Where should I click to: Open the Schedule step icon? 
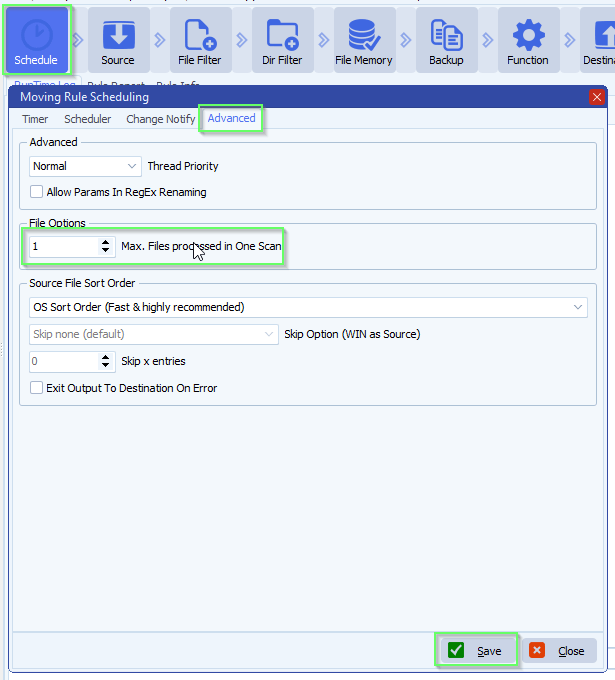(x=36, y=40)
